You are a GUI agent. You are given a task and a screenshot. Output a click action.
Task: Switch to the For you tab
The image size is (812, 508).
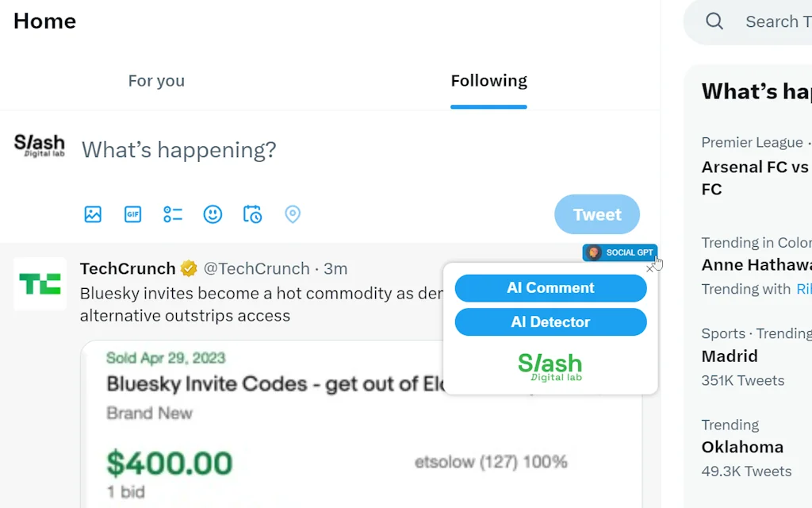(156, 80)
